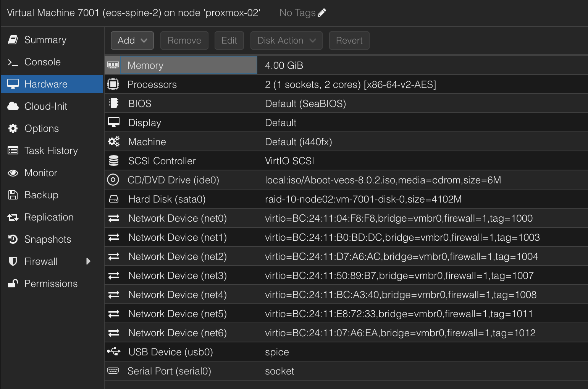Click the Virtual Machine 7001 title text
The height and width of the screenshot is (389, 588).
134,13
